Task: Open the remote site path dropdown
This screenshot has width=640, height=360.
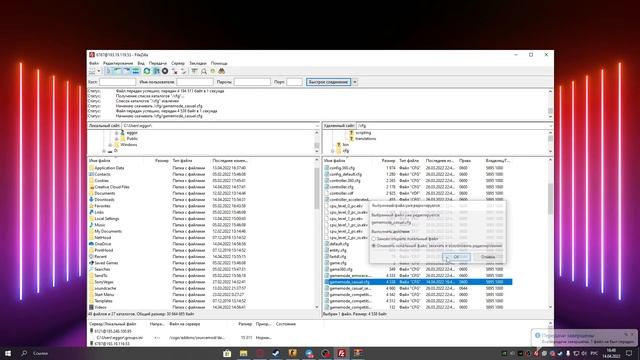Action: point(551,126)
